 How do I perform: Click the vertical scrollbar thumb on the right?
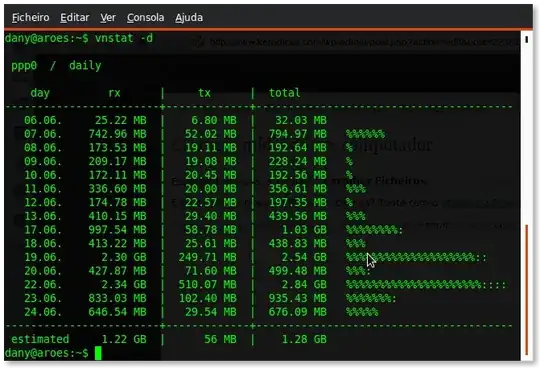pos(527,290)
